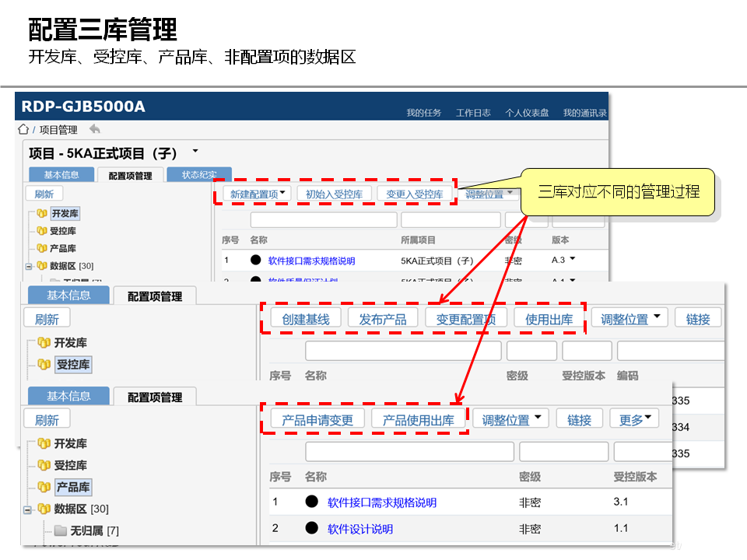Click the grey folder icon of 无归属 [7]
This screenshot has width=747, height=560.
[x=61, y=530]
